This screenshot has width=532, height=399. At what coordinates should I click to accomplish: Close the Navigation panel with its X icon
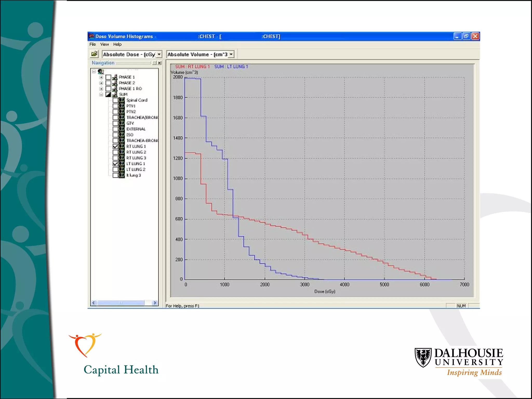coord(159,63)
